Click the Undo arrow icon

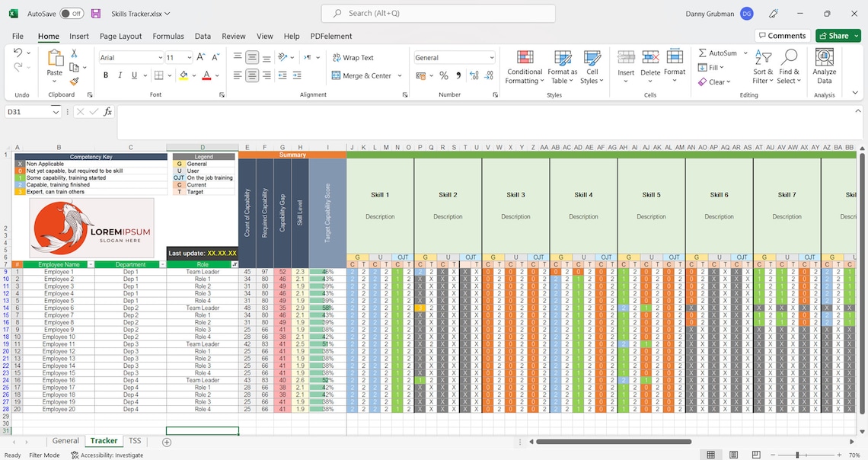[17, 52]
